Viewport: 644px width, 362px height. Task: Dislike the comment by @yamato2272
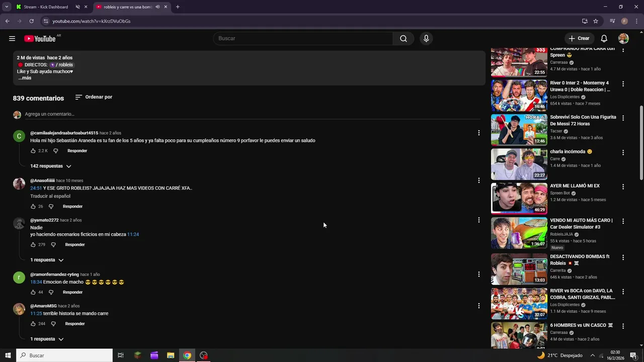53,245
